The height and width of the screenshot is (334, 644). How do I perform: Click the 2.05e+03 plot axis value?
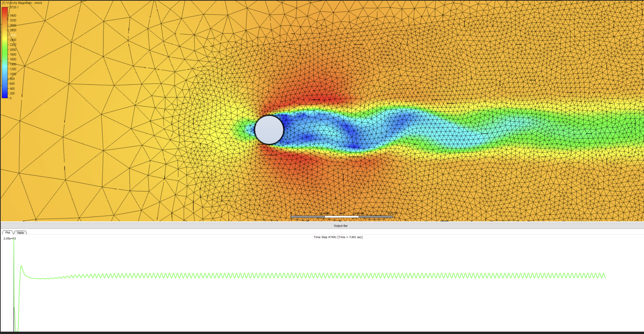click(9, 239)
